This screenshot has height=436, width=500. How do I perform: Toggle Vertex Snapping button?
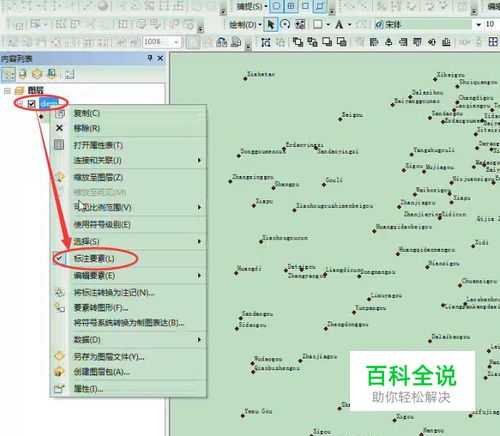click(x=305, y=6)
